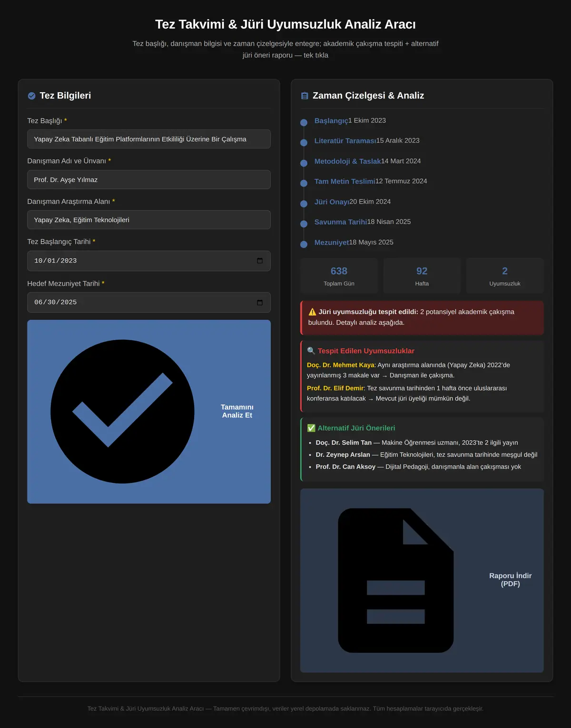
Task: Click the clipboard icon beside Zaman Çizelgesi
Action: click(305, 96)
